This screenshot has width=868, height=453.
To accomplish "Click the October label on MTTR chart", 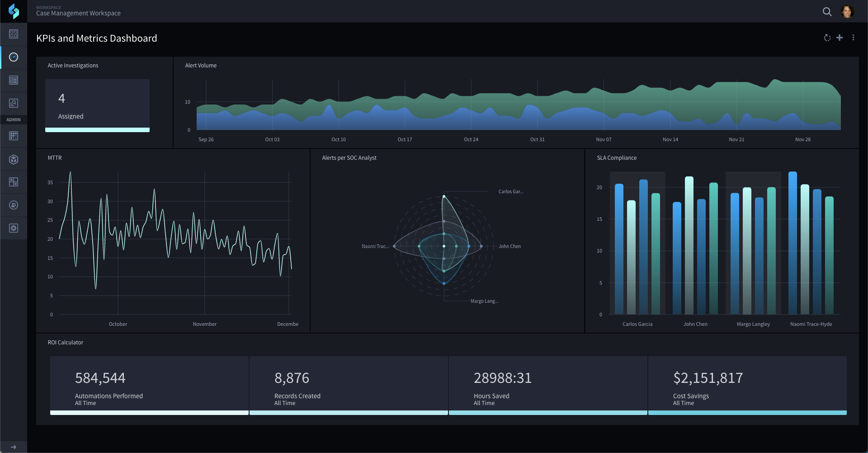I will coord(118,324).
